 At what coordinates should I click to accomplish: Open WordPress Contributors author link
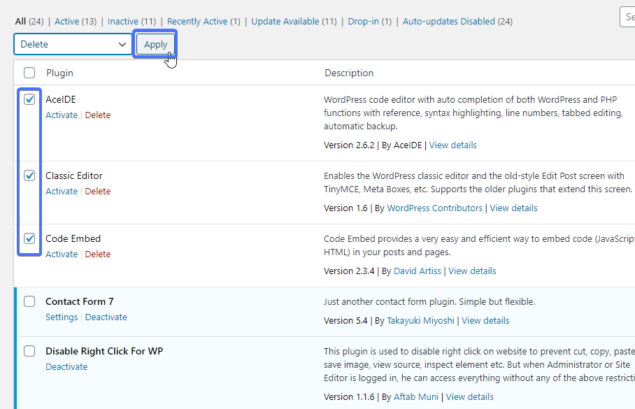coord(435,208)
